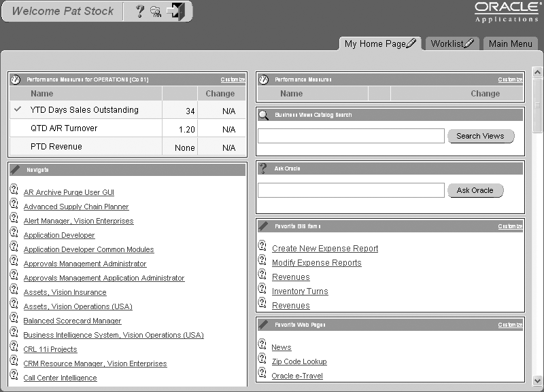The image size is (544, 392).
Task: Open Business Intelligence System, Vision Operations link
Action: pyautogui.click(x=114, y=335)
